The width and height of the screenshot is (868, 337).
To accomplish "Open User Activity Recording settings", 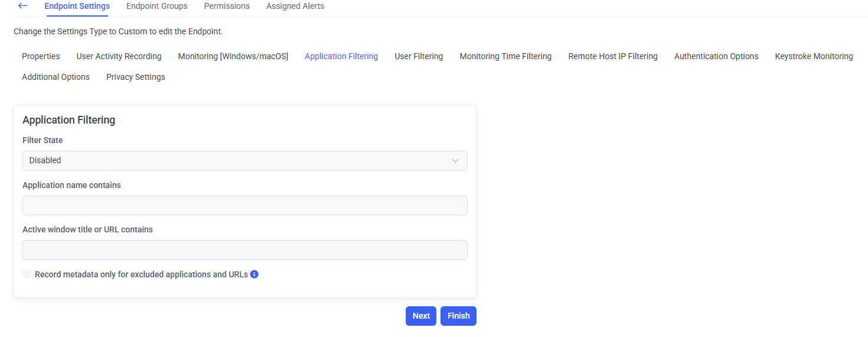I will 119,56.
